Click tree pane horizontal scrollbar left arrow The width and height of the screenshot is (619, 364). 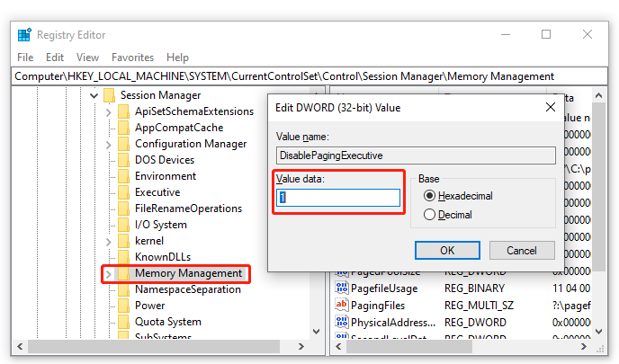tap(20, 347)
